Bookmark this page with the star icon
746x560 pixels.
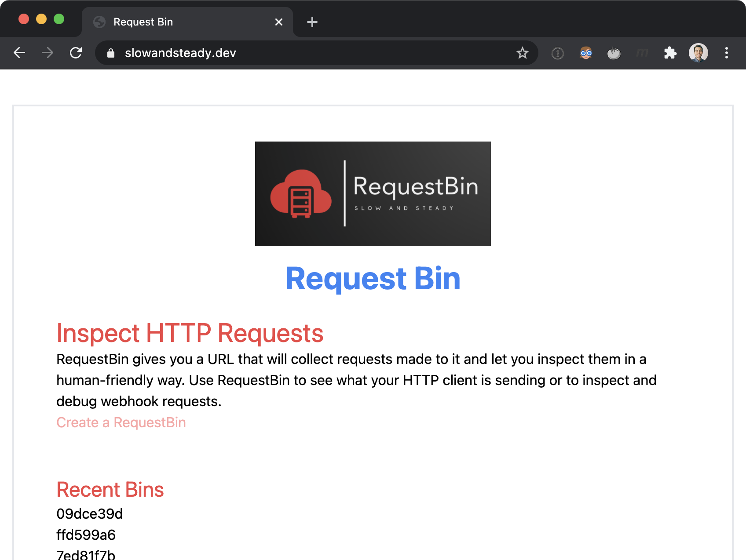(x=522, y=53)
